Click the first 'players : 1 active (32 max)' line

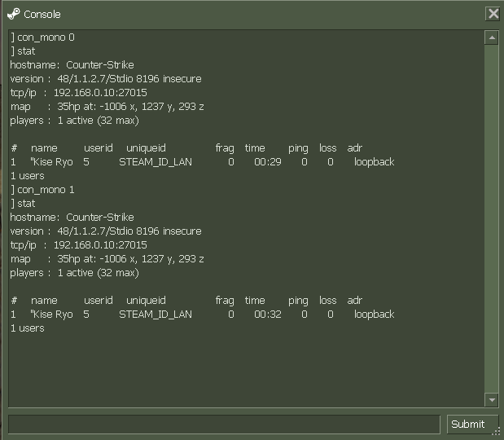(x=74, y=121)
